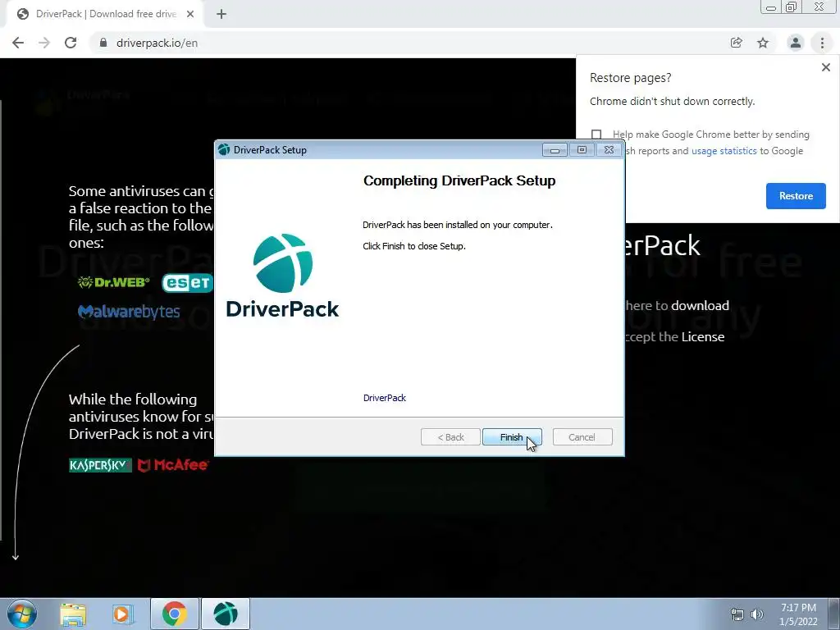
Task: Click the Kaspersky logo on page
Action: point(100,465)
